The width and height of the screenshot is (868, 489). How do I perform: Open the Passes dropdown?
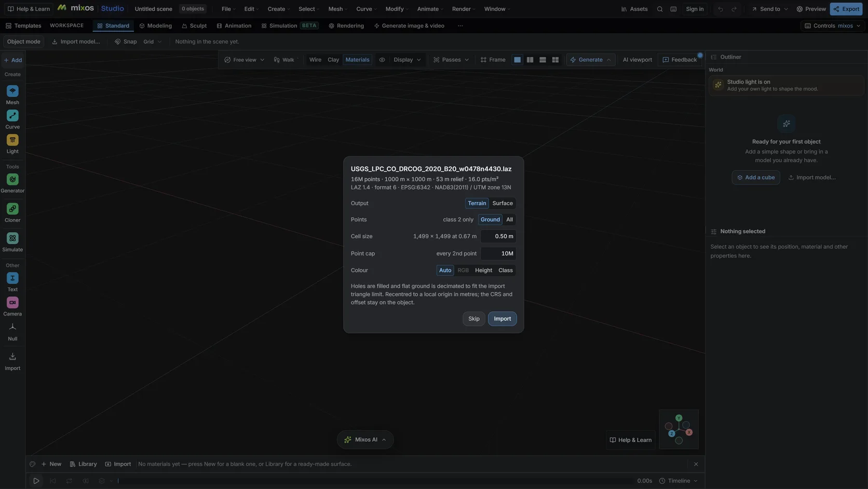point(451,60)
